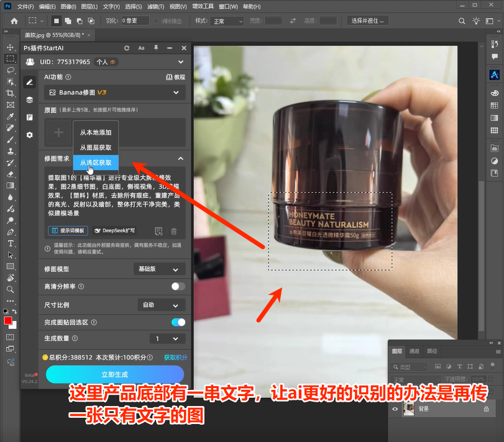Choose 从选区获取 from the popup menu
The width and height of the screenshot is (504, 442).
[x=96, y=163]
